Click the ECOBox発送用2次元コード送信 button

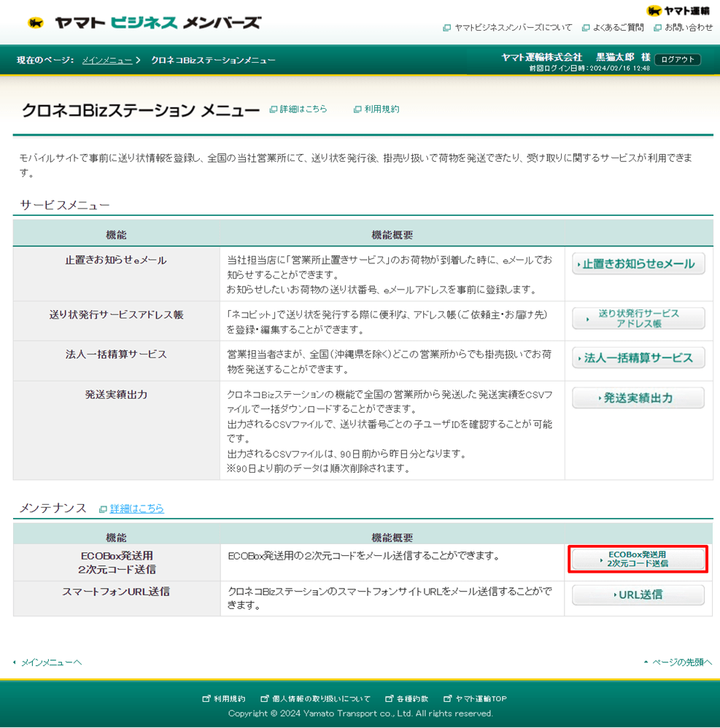coord(638,559)
